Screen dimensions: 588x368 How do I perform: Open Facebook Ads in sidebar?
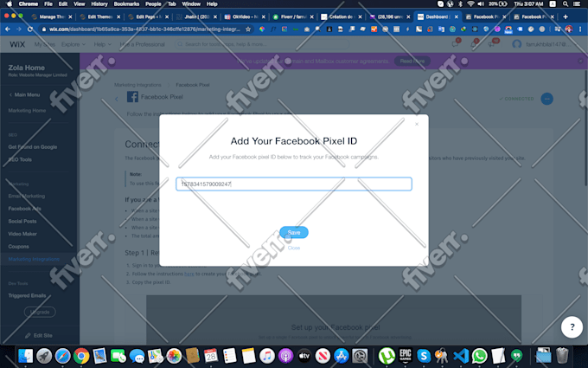click(25, 209)
